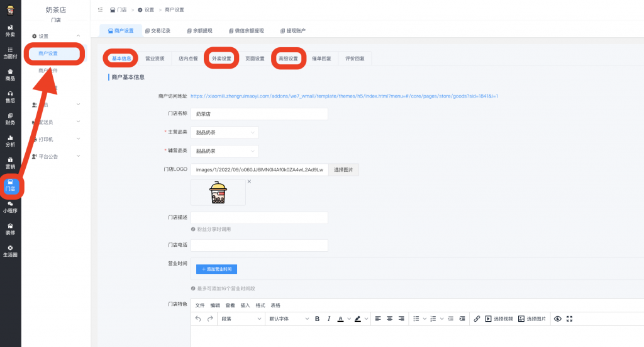Switch to the 交易记录 tab
Screen dimensions: 644x347
[157, 30]
